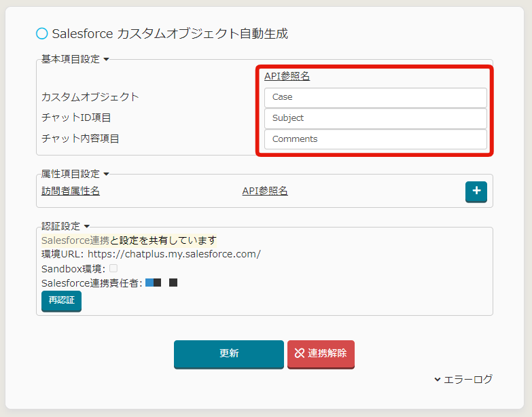Toggle the Sandbox環境 checkbox
This screenshot has height=417, width=532.
(113, 268)
